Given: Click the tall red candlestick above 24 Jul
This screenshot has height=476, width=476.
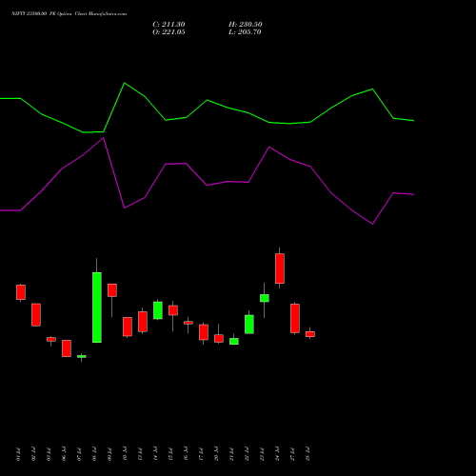Looking at the screenshot, I should [280, 268].
